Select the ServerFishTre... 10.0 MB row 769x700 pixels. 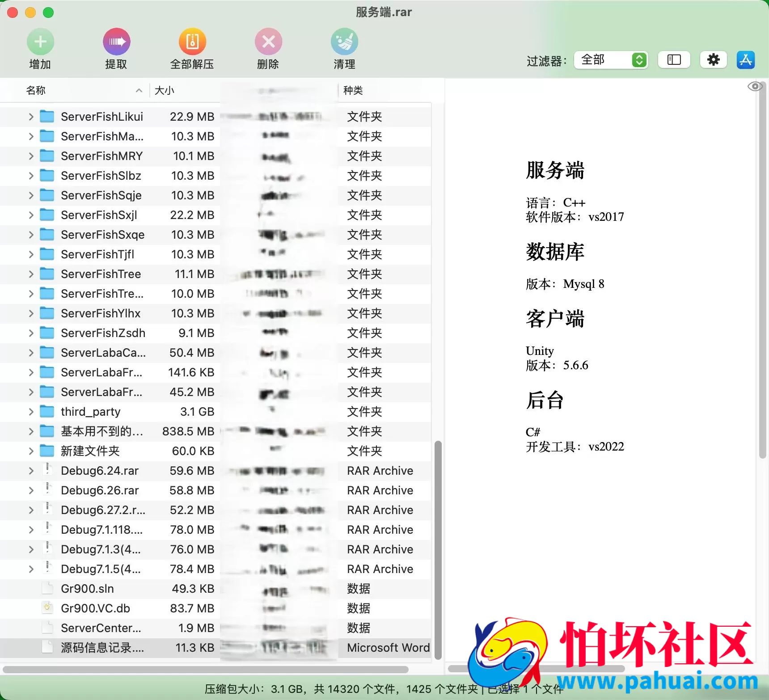(215, 294)
